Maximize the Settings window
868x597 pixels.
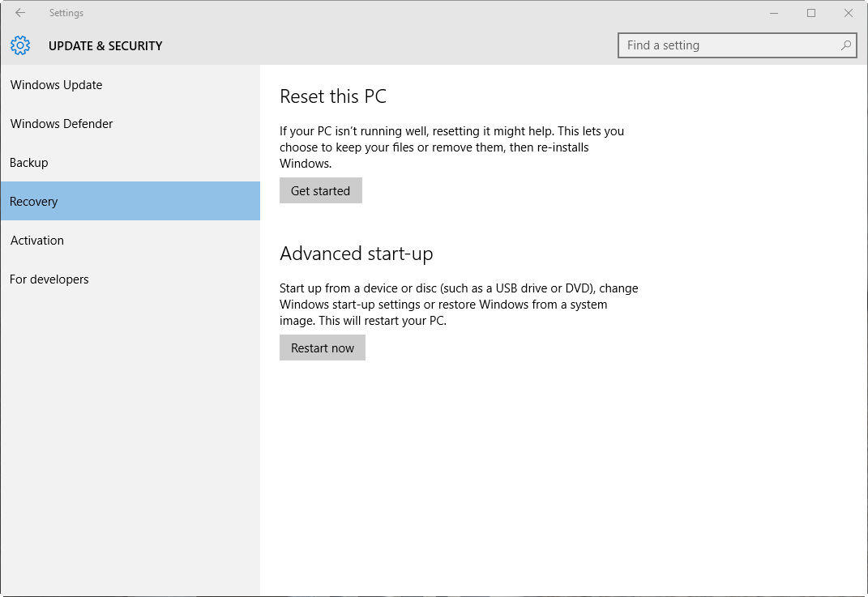[811, 13]
